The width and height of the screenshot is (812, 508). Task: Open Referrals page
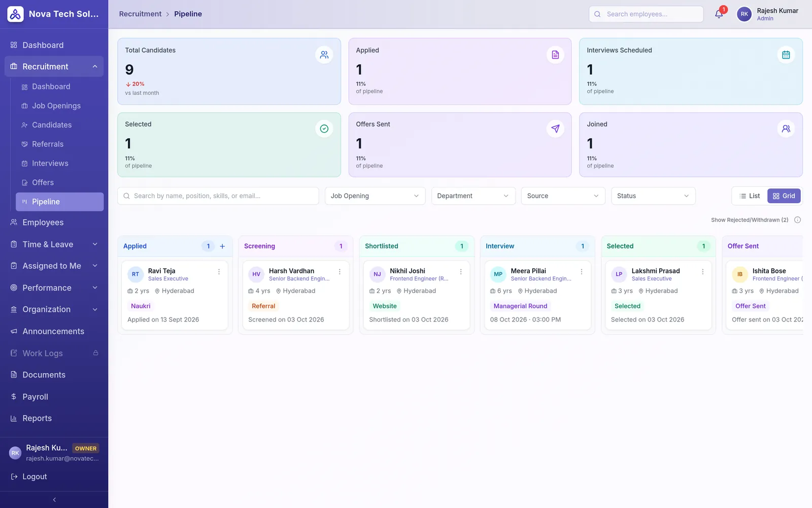(x=59, y=144)
